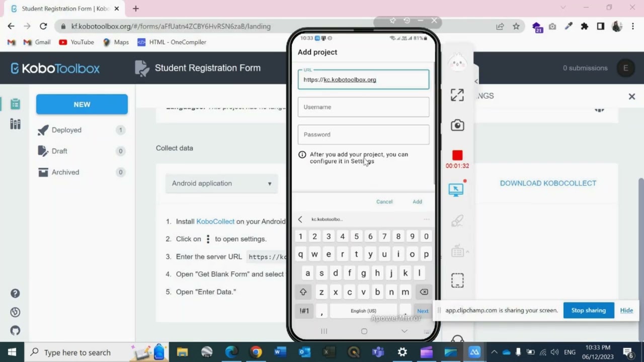
Task: Click Stop sharing button
Action: click(588, 310)
